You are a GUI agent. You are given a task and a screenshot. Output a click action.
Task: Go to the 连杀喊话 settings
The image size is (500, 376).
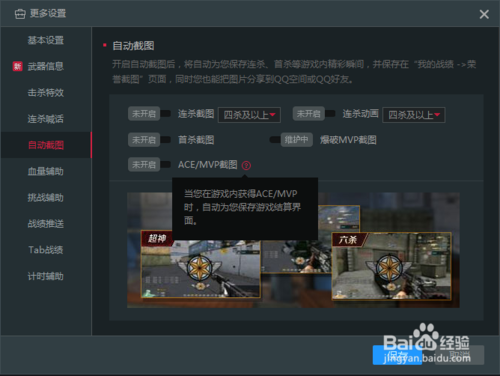coord(46,119)
